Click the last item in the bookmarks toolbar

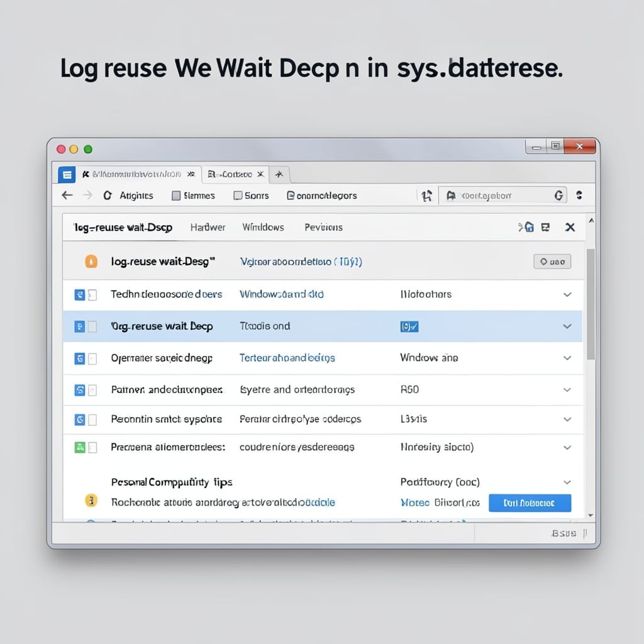coord(322,196)
